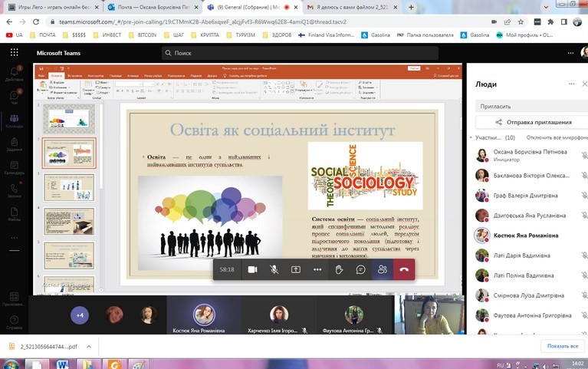Unmute the microphone in the call toolbar

(274, 270)
